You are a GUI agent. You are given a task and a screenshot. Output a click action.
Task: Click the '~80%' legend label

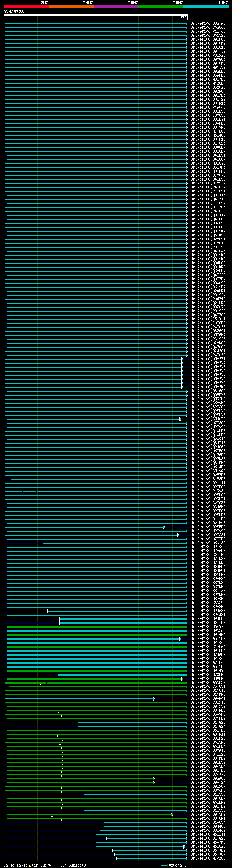[x=178, y=3]
